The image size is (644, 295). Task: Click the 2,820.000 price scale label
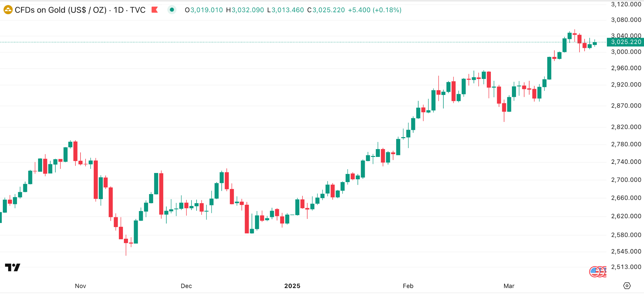tap(626, 127)
